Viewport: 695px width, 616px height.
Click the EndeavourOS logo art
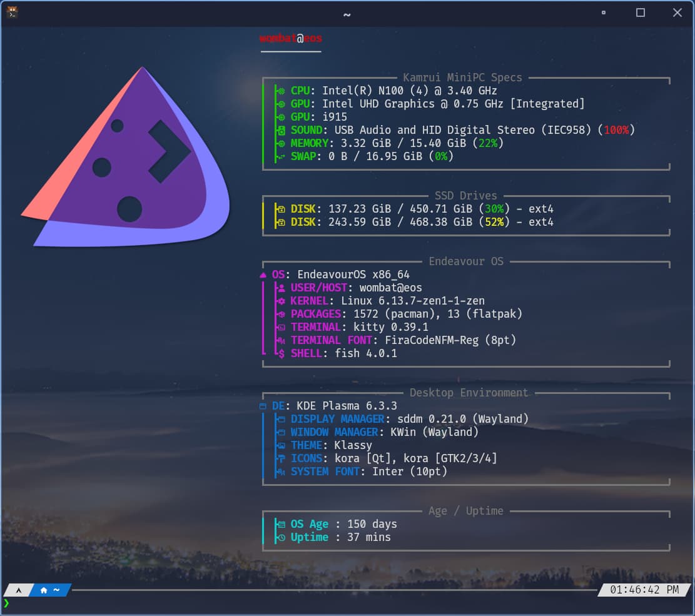click(x=126, y=156)
